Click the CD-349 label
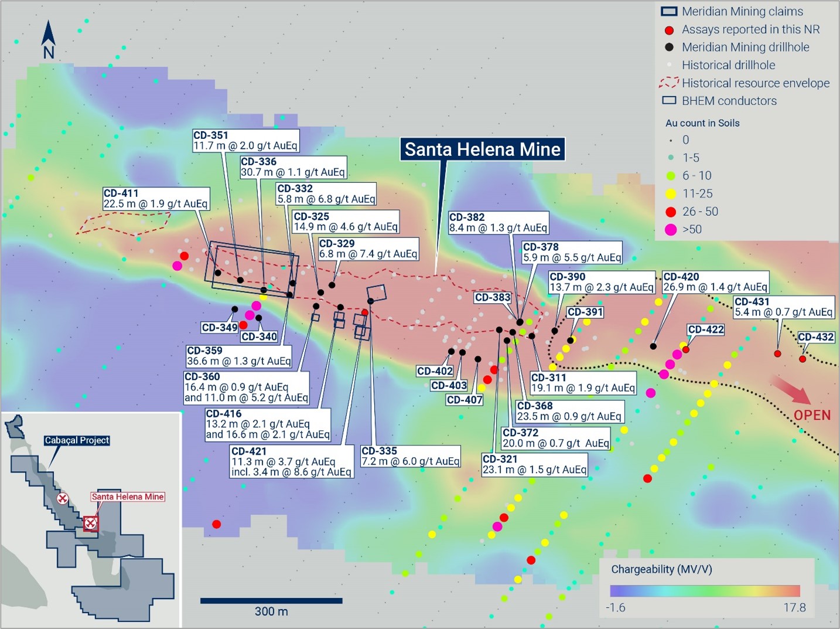The width and height of the screenshot is (840, 629). pos(220,328)
